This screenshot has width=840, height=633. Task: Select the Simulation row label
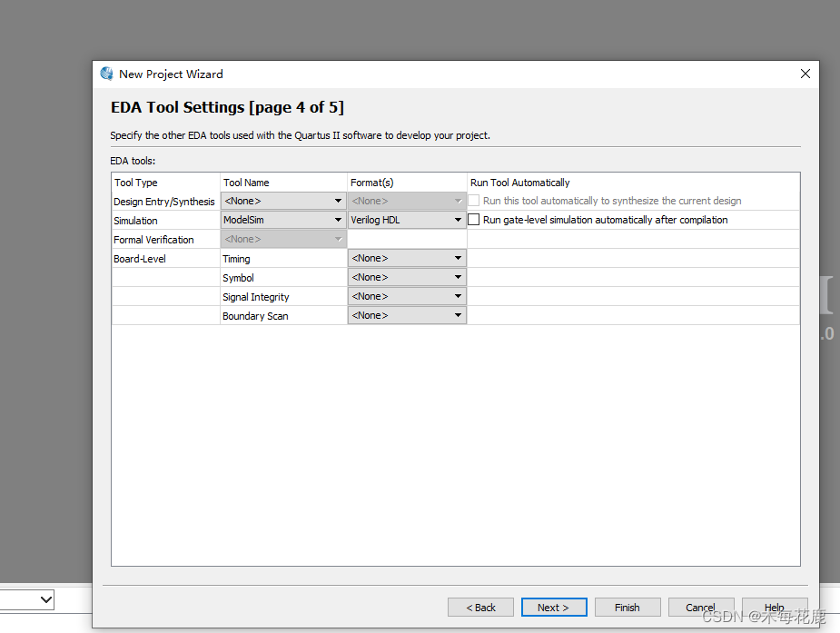pyautogui.click(x=135, y=221)
